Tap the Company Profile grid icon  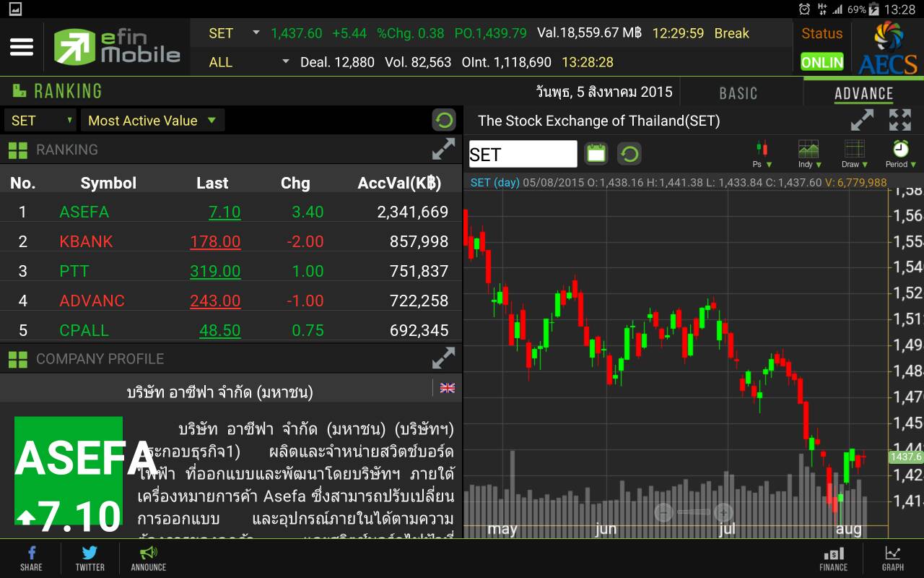(x=17, y=359)
